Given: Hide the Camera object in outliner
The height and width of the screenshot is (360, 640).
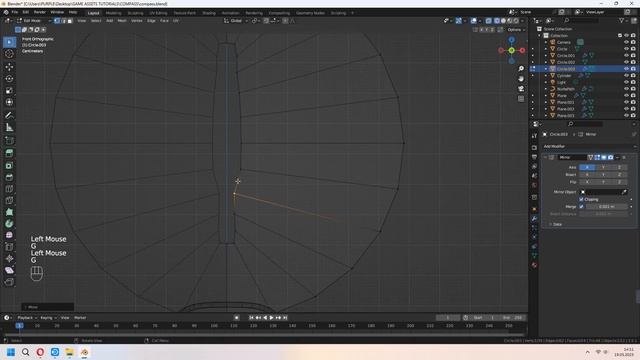Looking at the screenshot, I should click(x=627, y=42).
